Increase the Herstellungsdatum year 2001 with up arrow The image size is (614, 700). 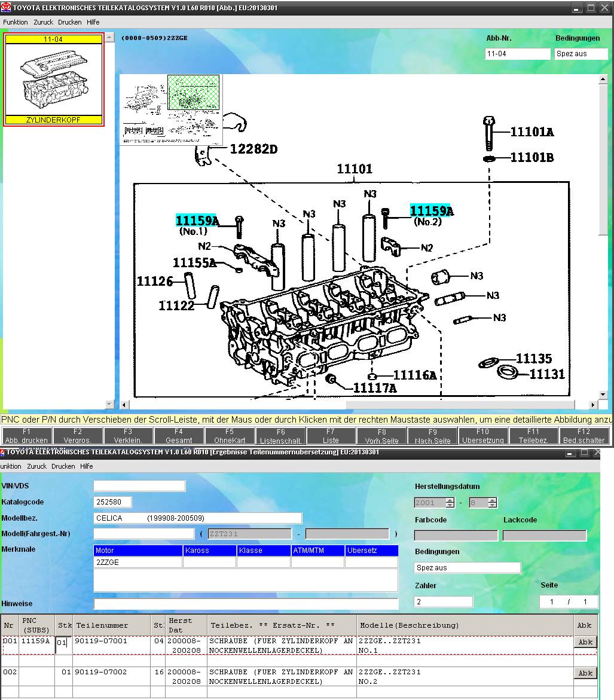click(x=450, y=500)
